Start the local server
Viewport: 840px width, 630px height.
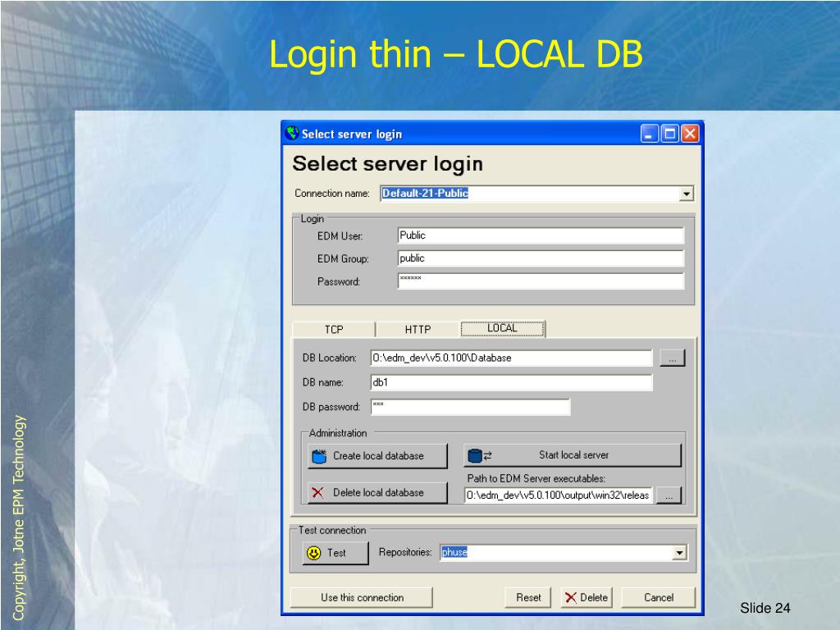(x=572, y=455)
